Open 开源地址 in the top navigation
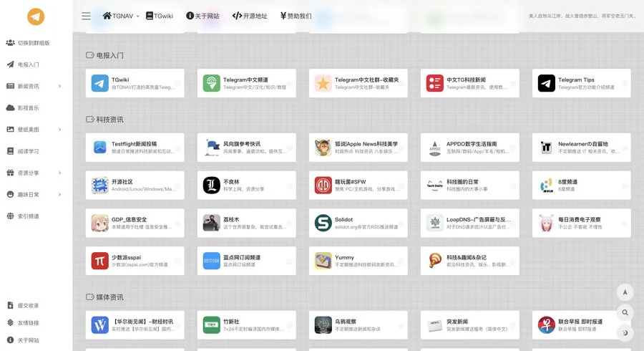 (250, 16)
